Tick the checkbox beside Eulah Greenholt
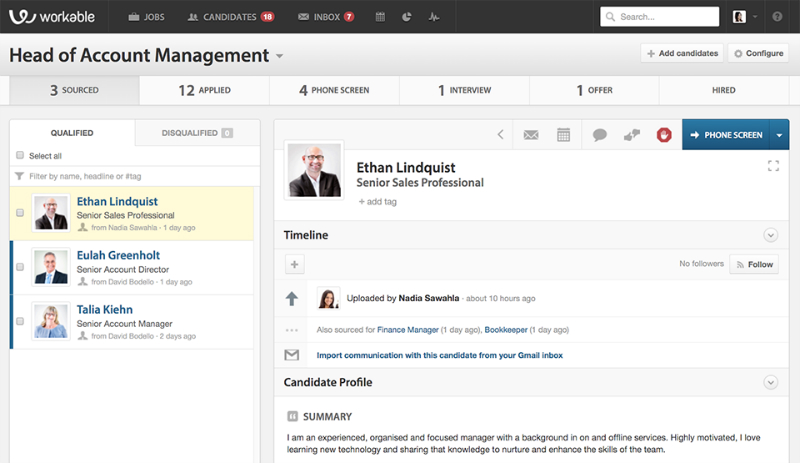This screenshot has width=800, height=463. 20,267
